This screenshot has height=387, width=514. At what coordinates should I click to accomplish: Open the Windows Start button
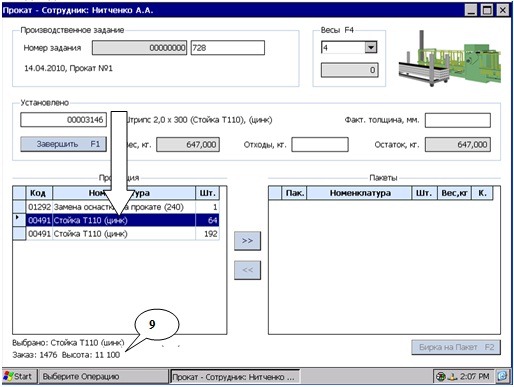coord(19,377)
